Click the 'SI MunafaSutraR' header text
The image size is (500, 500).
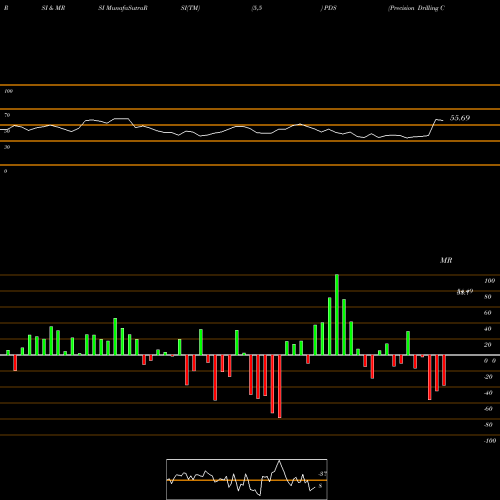(x=123, y=8)
